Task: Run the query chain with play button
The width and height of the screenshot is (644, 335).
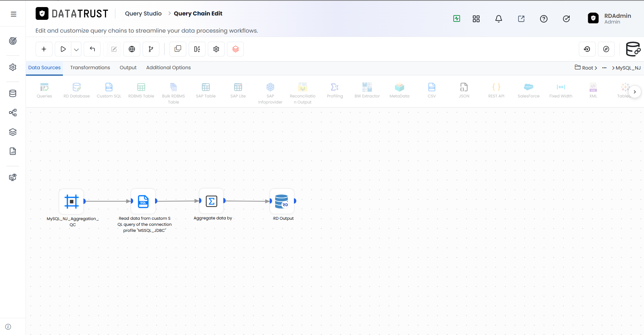Action: 63,49
